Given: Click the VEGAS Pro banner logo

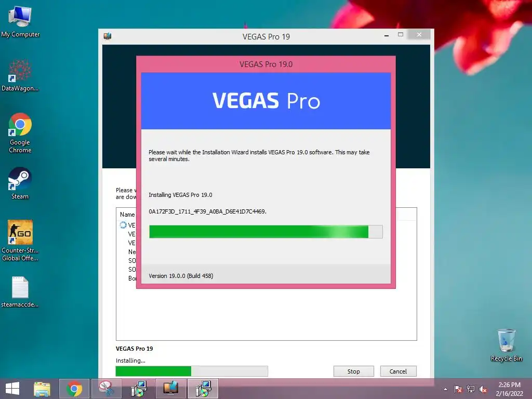Looking at the screenshot, I should point(266,101).
